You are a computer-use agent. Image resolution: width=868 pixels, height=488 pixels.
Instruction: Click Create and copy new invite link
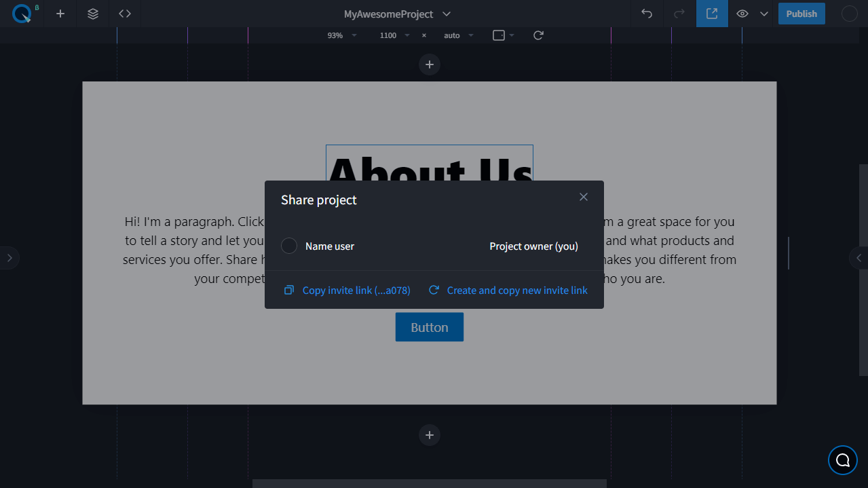pyautogui.click(x=508, y=290)
